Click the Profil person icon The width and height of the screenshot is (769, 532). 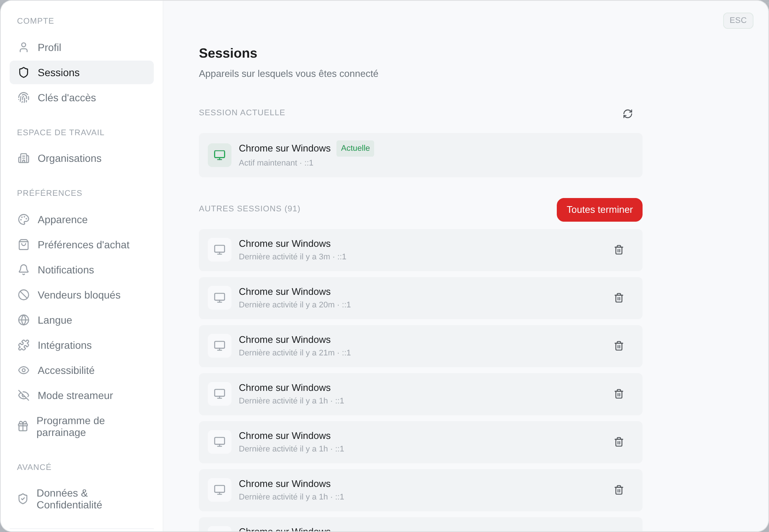[x=24, y=47]
